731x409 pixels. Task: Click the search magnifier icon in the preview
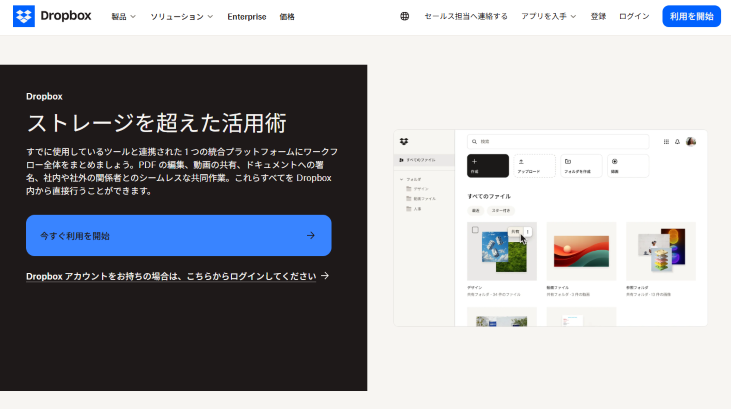tap(474, 141)
